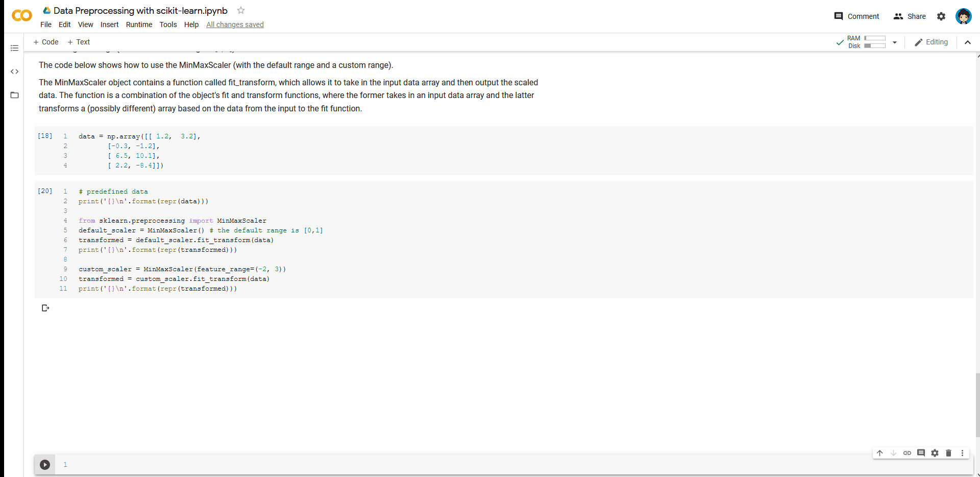Delete the selected cell
The width and height of the screenshot is (980, 477).
tap(948, 453)
